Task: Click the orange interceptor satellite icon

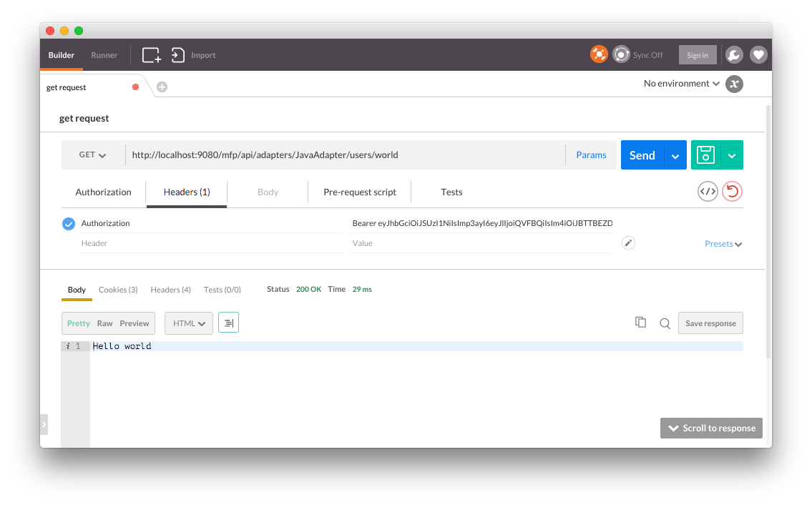Action: point(598,54)
